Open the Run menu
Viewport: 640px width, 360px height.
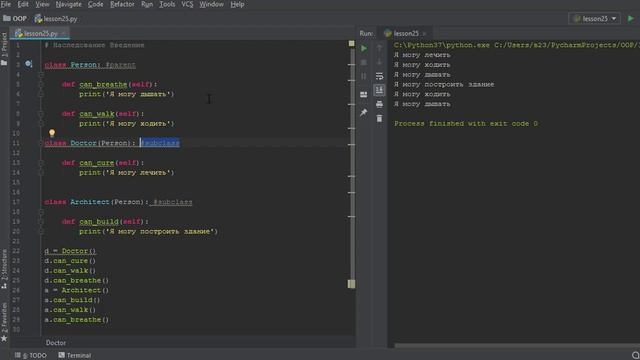coord(147,4)
